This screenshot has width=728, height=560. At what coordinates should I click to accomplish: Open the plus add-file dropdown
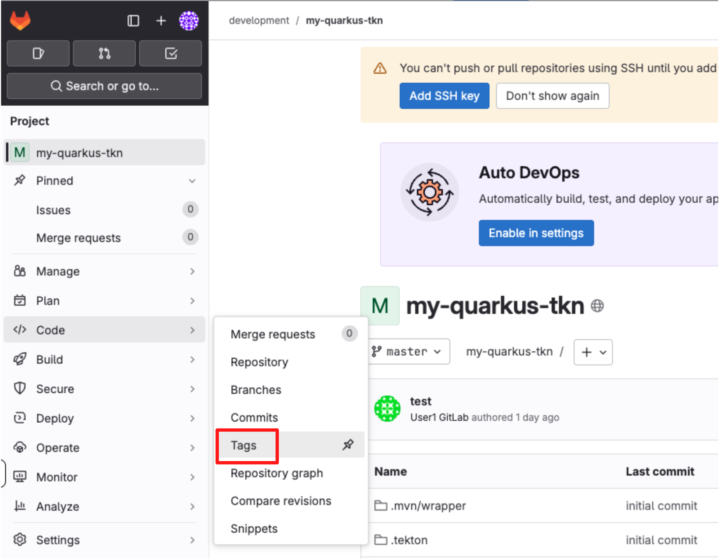(593, 352)
